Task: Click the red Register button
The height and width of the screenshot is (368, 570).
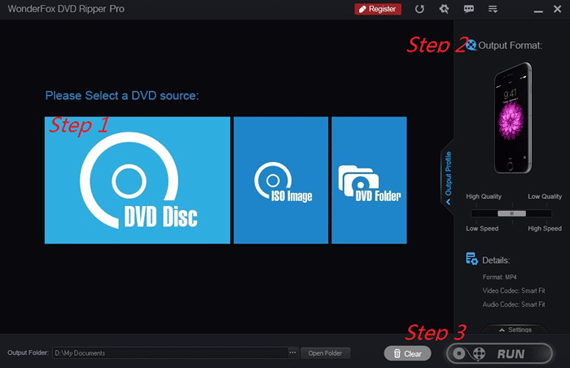Action: [x=378, y=9]
